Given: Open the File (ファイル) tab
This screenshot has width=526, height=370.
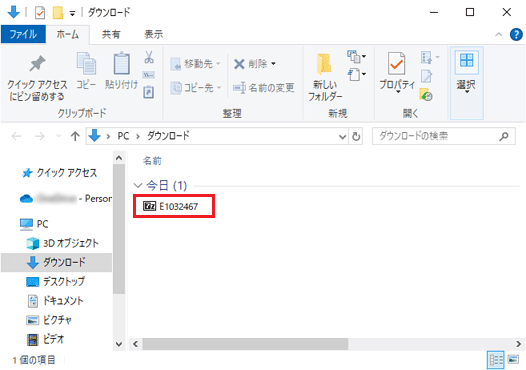Looking at the screenshot, I should point(23,34).
